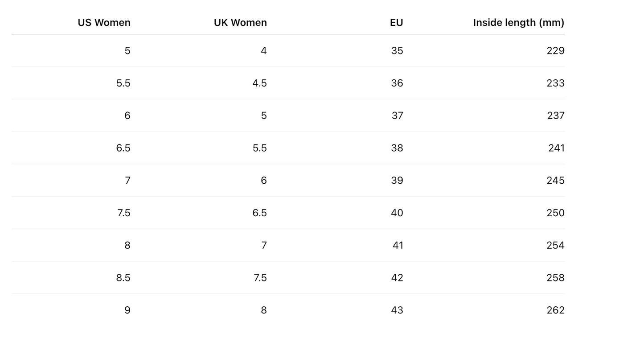Pick the EU size 43 cell
The height and width of the screenshot is (346, 644).
coord(397,310)
